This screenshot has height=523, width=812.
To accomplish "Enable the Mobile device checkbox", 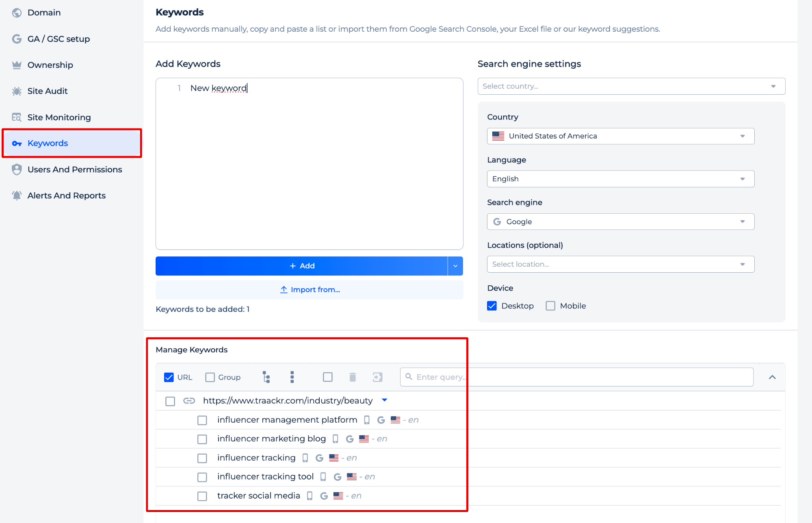I will [x=550, y=306].
